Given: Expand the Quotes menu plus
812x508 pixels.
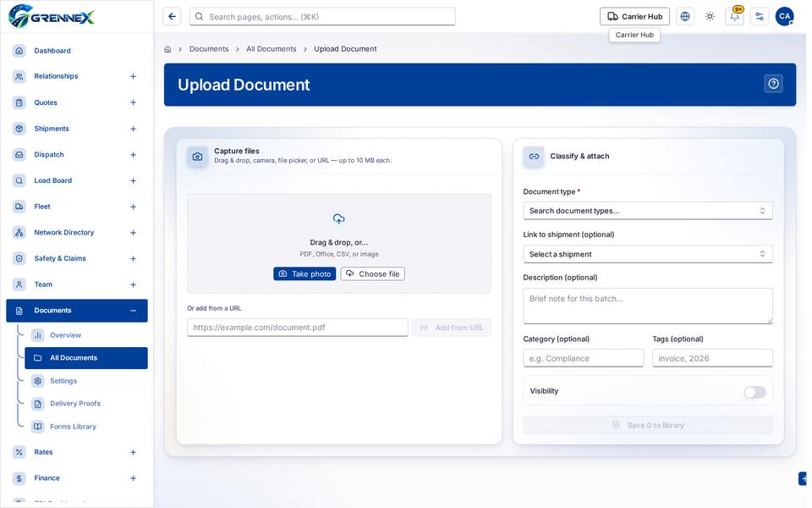Looking at the screenshot, I should (x=133, y=102).
